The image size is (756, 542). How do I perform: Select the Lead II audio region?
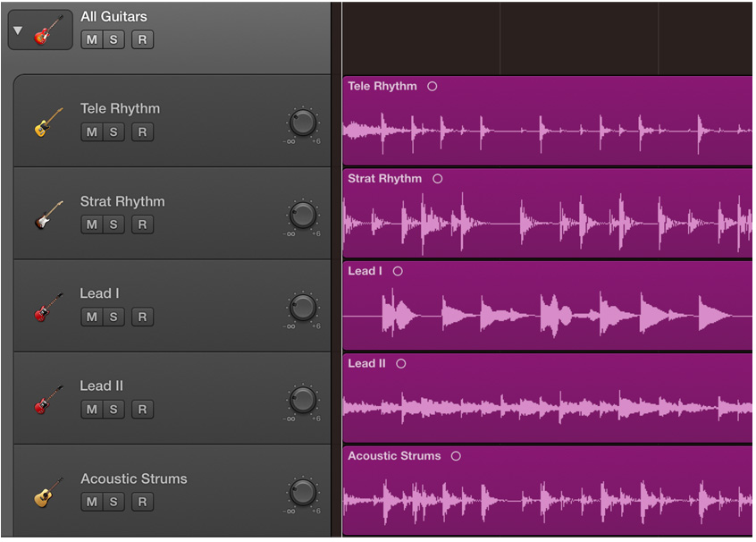pos(548,398)
